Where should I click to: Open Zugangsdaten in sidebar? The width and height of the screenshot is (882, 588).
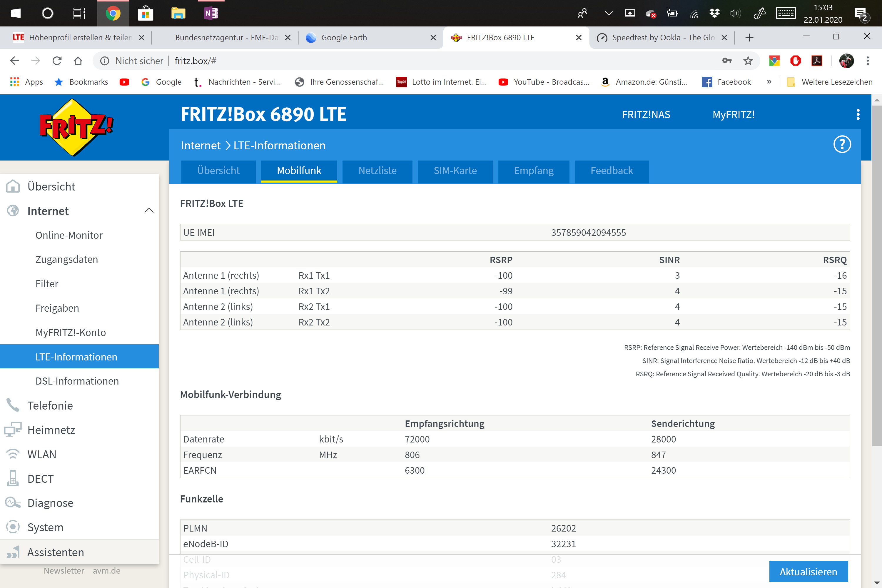67,260
